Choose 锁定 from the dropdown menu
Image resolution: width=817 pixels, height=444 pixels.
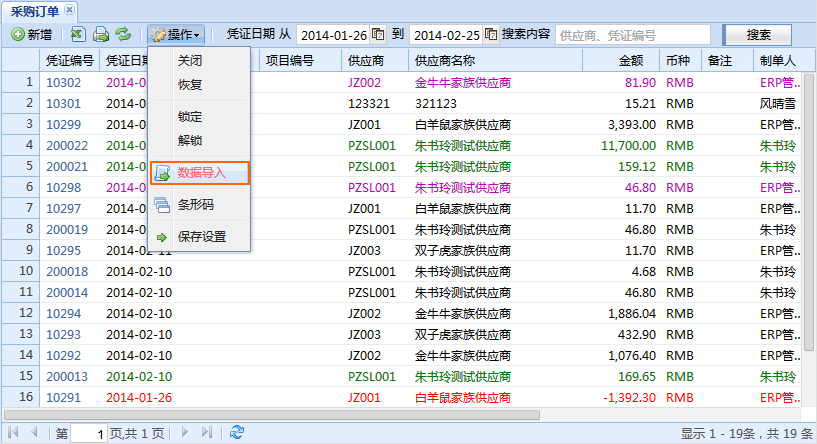tap(189, 117)
